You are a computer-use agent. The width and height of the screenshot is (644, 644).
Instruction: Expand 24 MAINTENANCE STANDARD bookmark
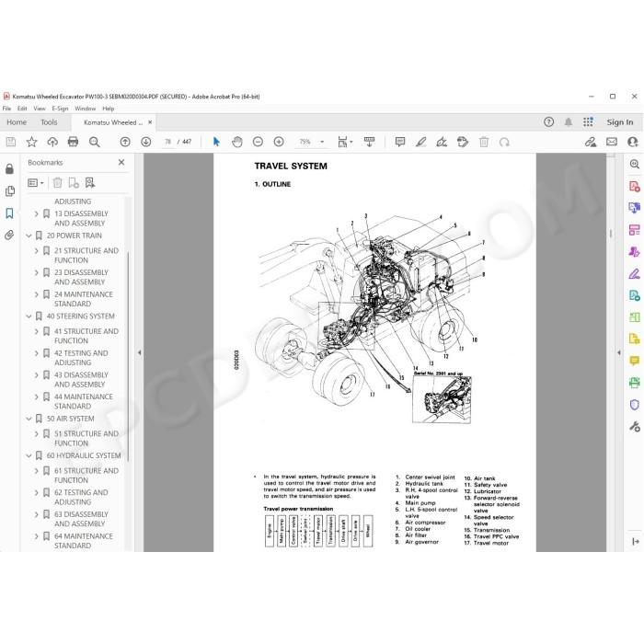click(37, 294)
